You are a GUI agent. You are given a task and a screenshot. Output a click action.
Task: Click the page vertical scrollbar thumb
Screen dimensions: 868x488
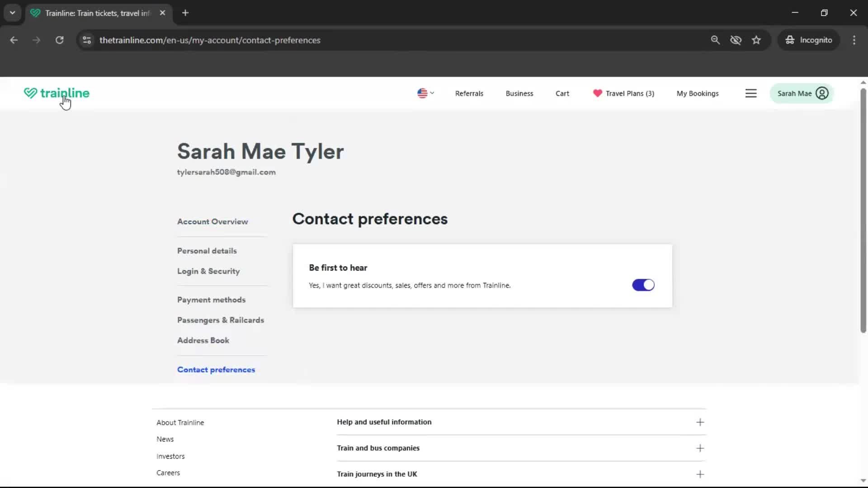tap(863, 210)
